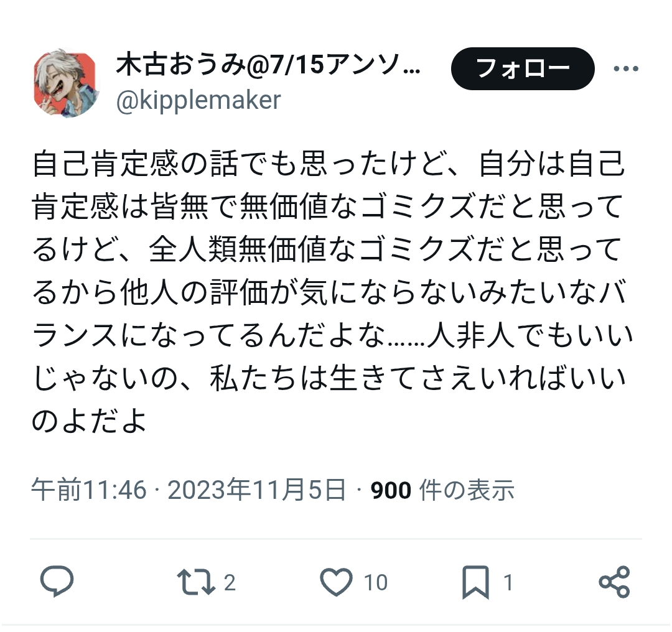Tap the retweet arrows icon
The width and height of the screenshot is (672, 632).
tap(196, 582)
